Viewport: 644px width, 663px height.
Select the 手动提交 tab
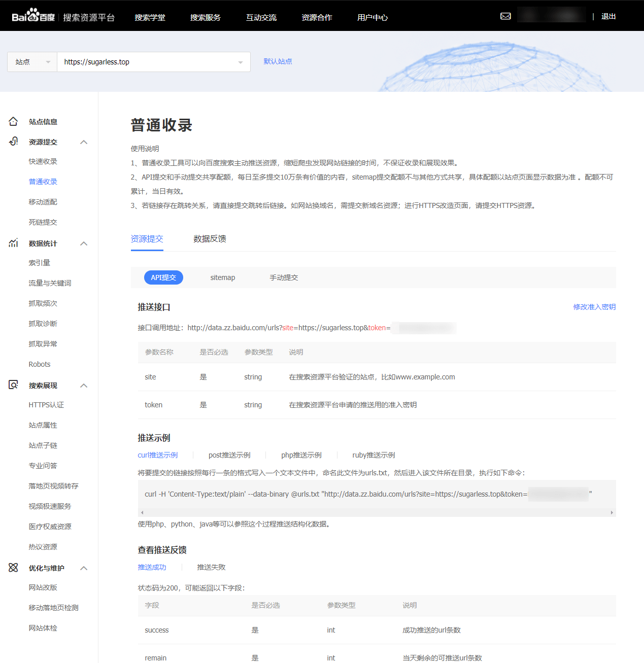coord(284,277)
